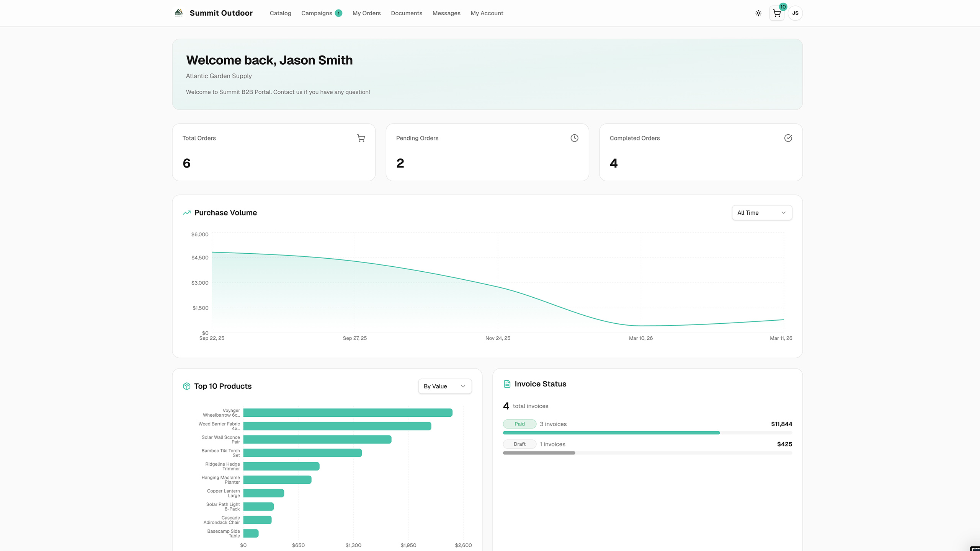The width and height of the screenshot is (980, 551).
Task: Click the Campaigns notification badge showing 1
Action: click(x=338, y=13)
